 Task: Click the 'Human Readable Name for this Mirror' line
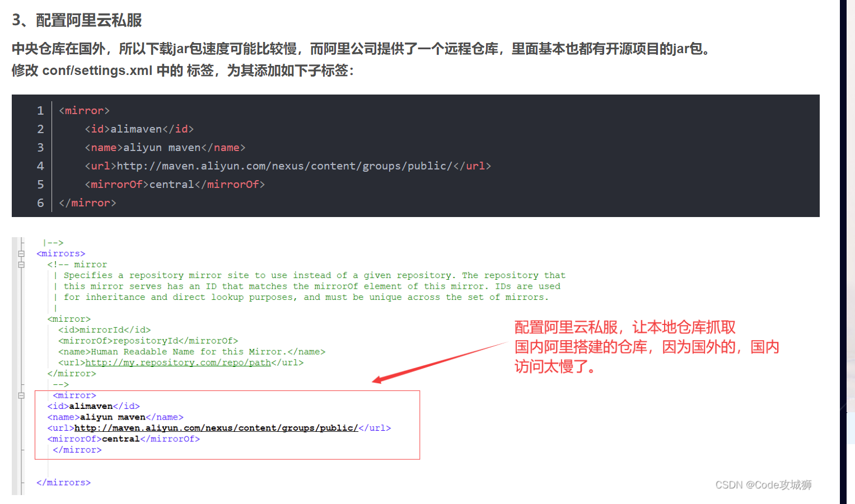(x=192, y=352)
